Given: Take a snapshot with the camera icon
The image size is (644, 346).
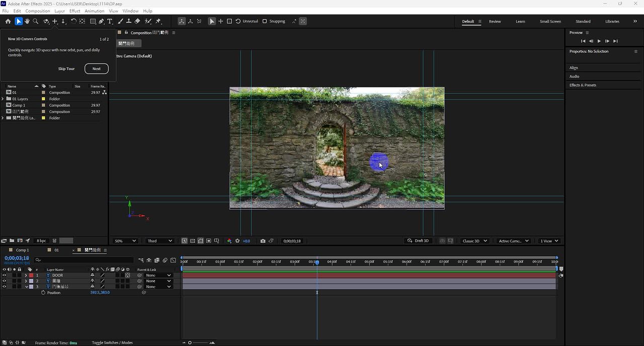Looking at the screenshot, I should pyautogui.click(x=263, y=241).
